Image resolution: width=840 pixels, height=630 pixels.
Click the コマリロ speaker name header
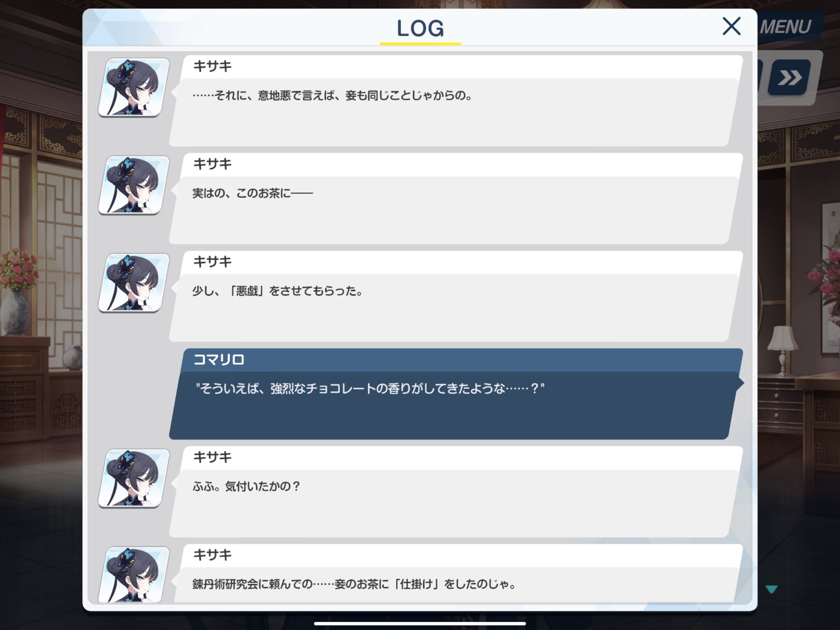click(219, 360)
